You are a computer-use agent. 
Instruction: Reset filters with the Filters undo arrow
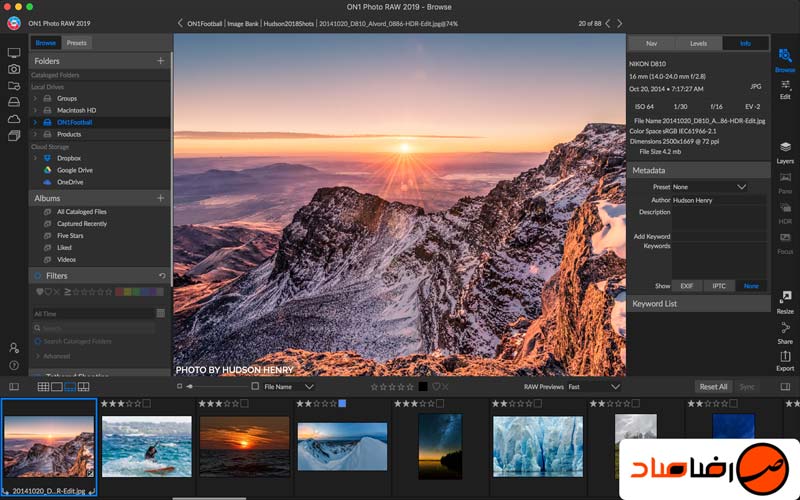(162, 276)
